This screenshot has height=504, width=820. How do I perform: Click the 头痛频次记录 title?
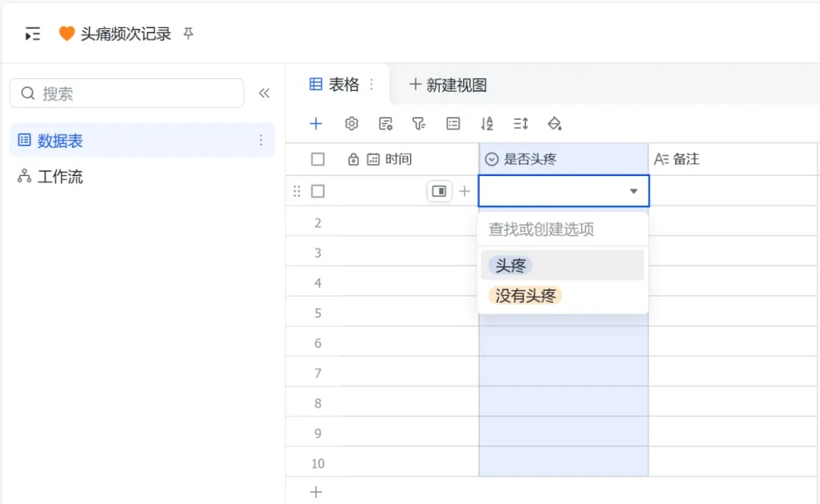[x=125, y=33]
